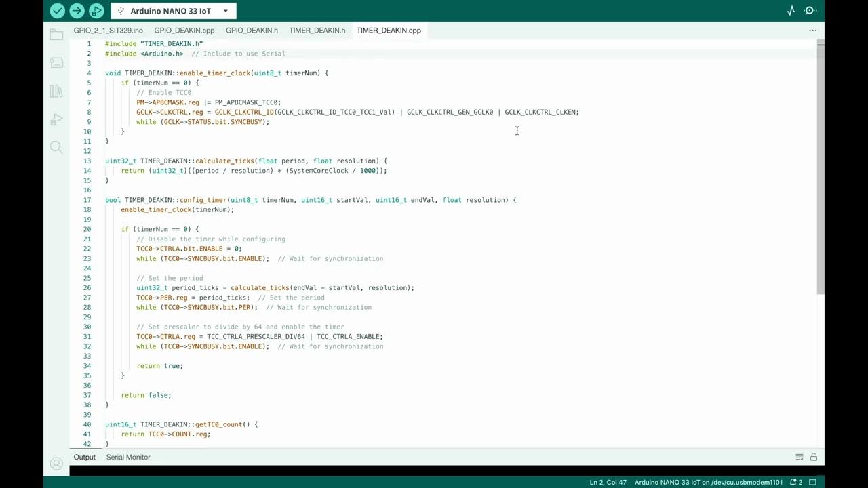Open the board selector dropdown Arduino NANO 33 IoT

(x=174, y=11)
